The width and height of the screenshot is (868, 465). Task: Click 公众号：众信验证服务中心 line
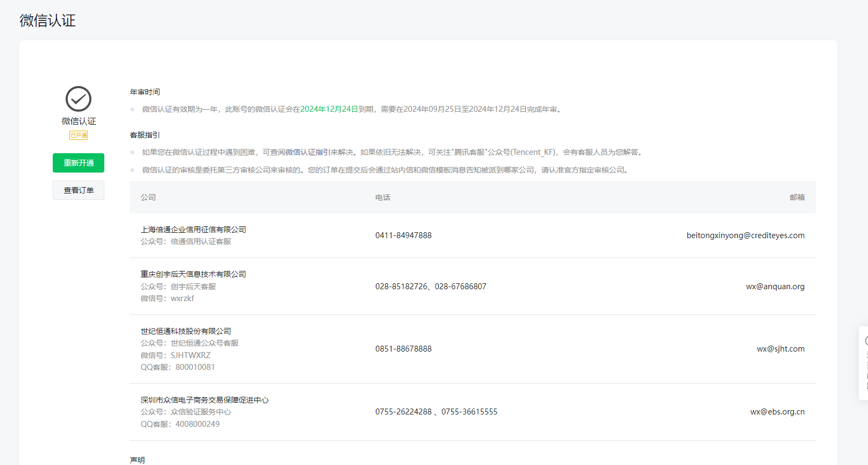pyautogui.click(x=186, y=412)
